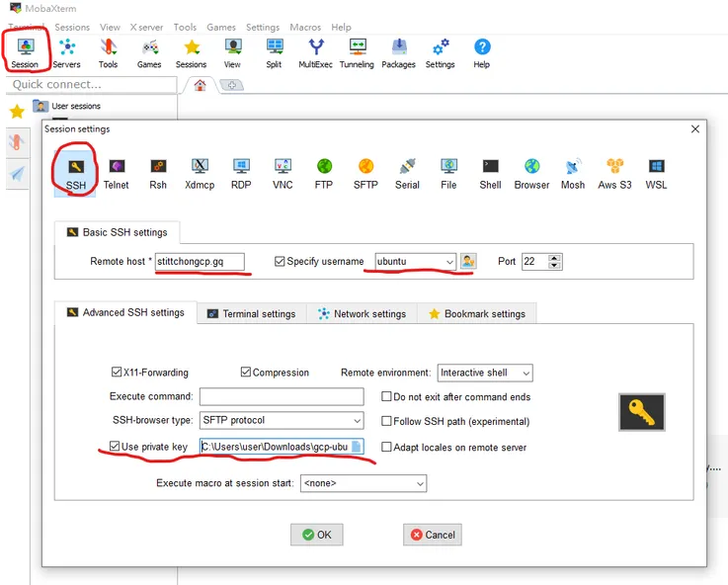Select the Aws S3 session type
Viewport: 728px width, 585px height.
tap(614, 174)
